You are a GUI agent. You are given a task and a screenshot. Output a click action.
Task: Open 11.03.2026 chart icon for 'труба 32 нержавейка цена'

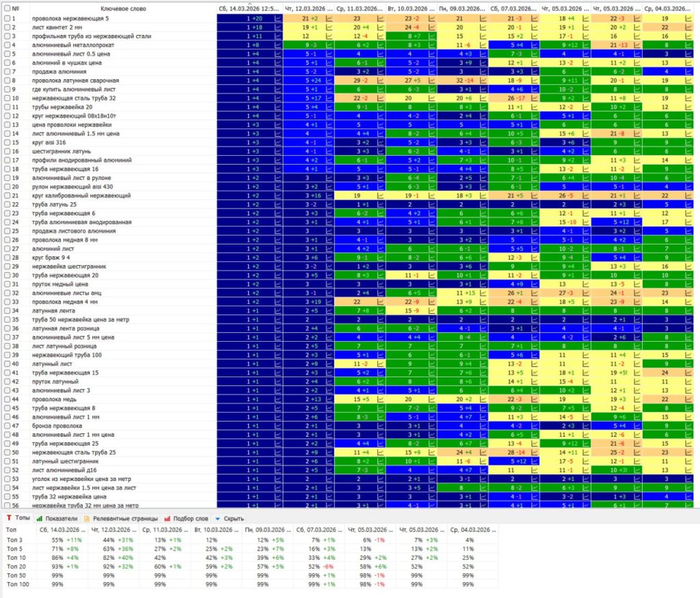coord(380,497)
